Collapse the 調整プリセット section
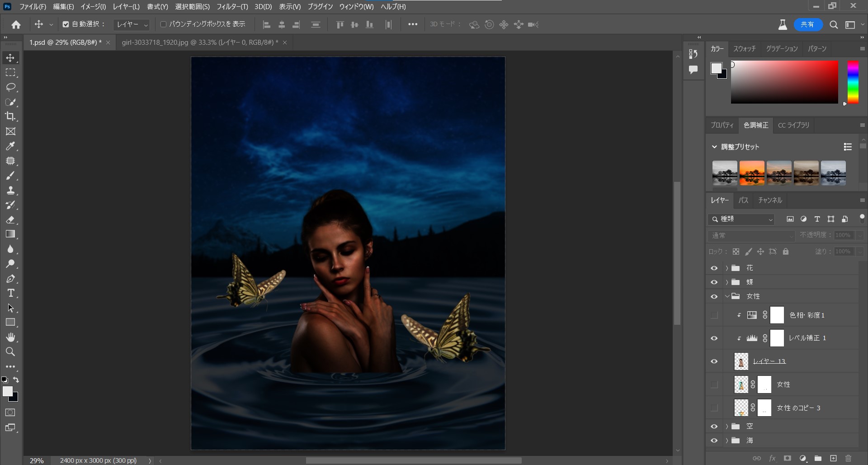Image resolution: width=868 pixels, height=465 pixels. click(x=714, y=147)
